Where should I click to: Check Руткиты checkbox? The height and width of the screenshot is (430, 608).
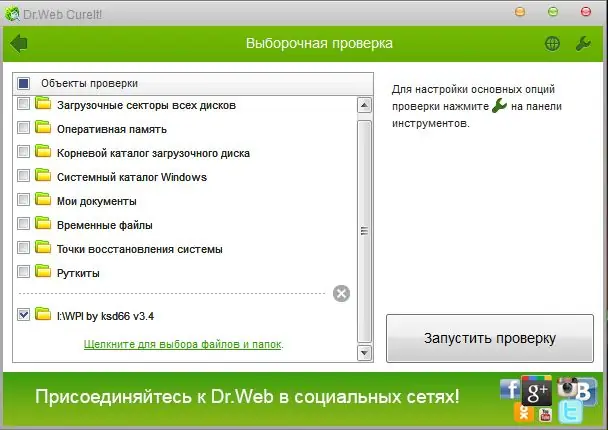click(x=24, y=272)
